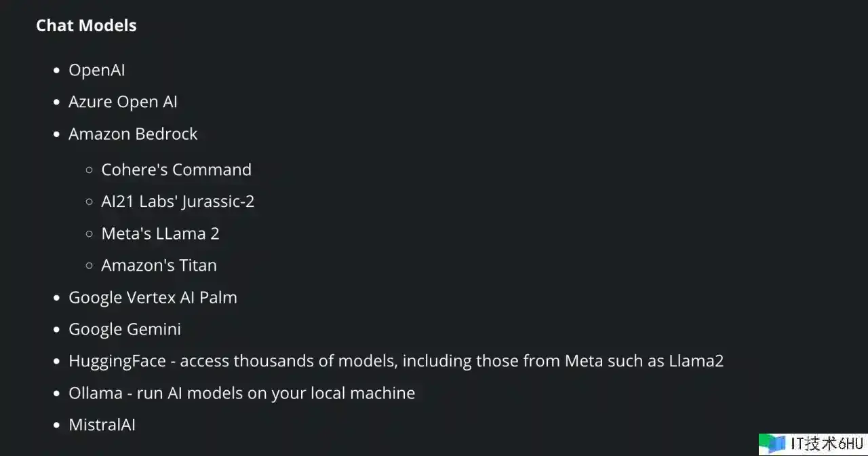Click the bullet beside OpenAI

point(57,71)
